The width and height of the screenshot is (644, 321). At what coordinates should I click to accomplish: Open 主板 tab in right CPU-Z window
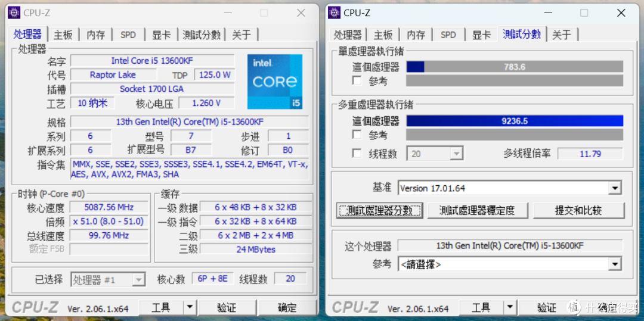(383, 35)
